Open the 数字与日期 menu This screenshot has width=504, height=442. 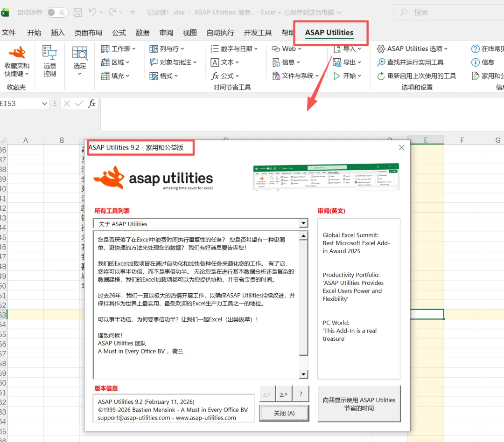pyautogui.click(x=234, y=49)
